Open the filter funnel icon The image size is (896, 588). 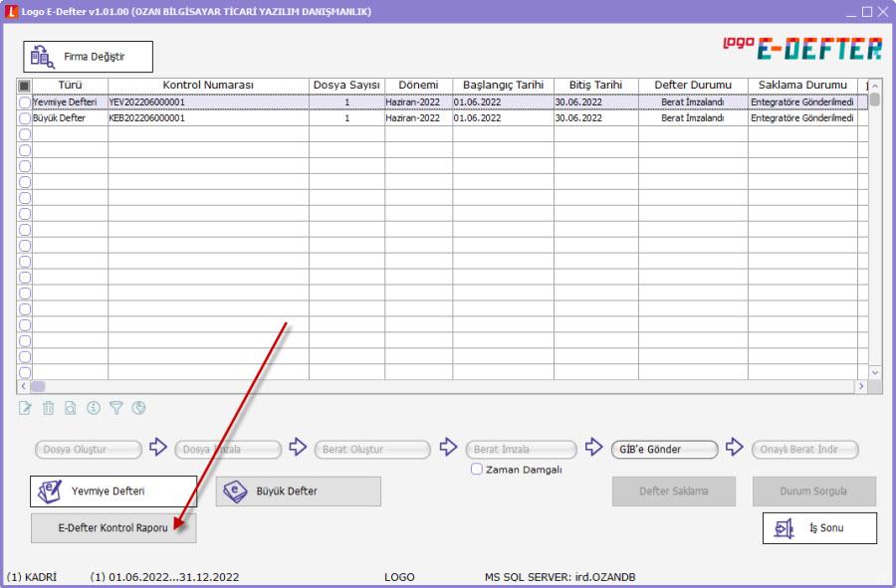coord(116,407)
